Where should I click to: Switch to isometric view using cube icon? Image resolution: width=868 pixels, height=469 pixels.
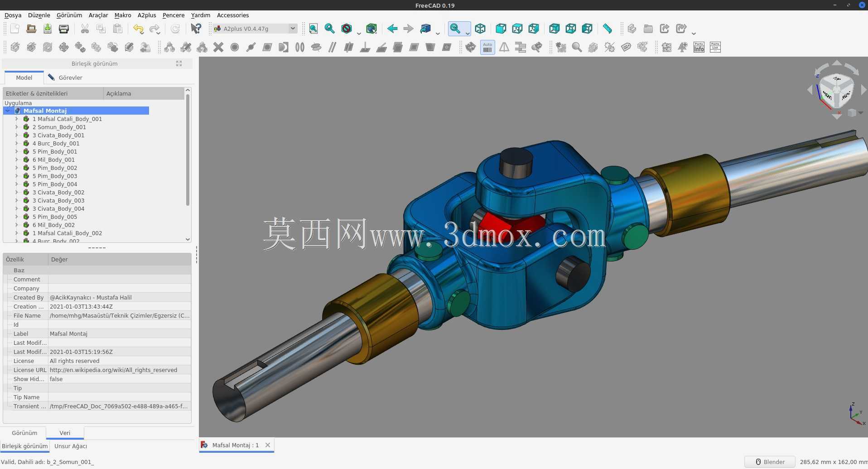(480, 29)
